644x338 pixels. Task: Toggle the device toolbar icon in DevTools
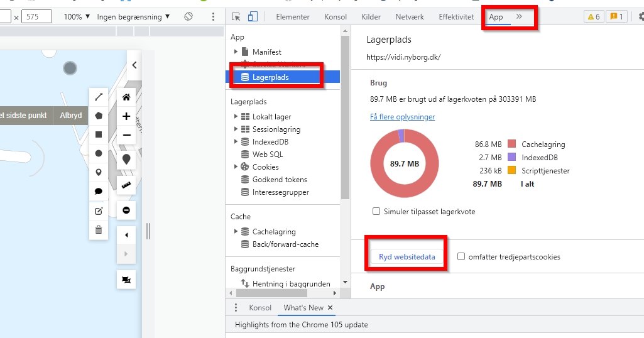tap(253, 17)
